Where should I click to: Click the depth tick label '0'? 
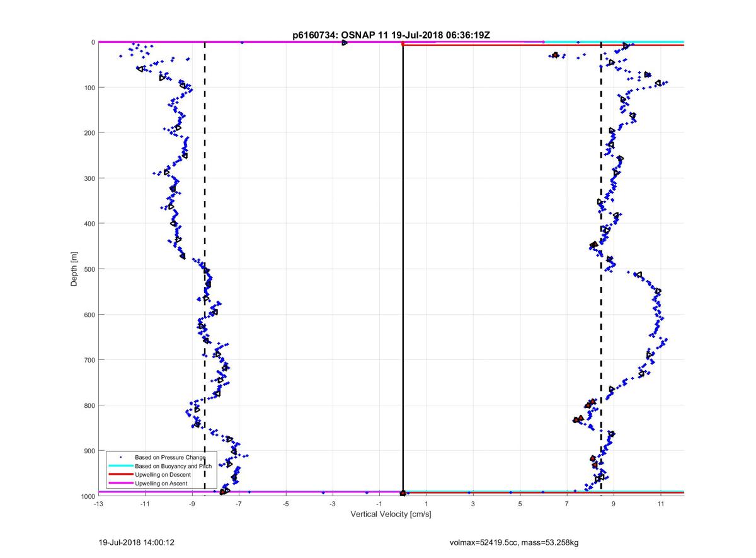tap(93, 42)
